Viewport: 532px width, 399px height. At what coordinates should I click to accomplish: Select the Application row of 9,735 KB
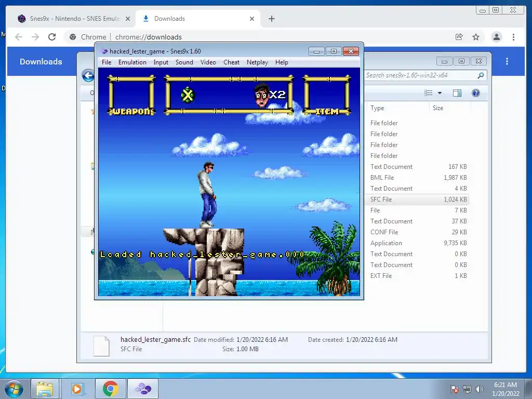click(x=418, y=243)
